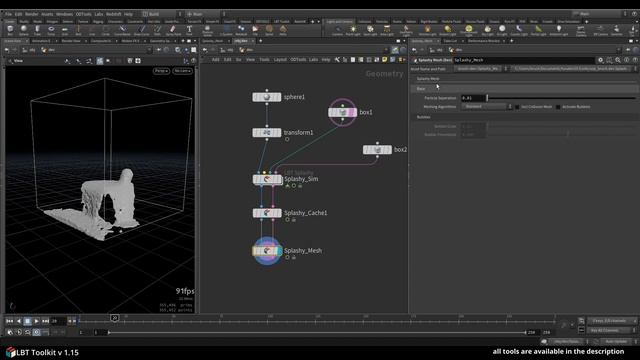Open the Persp viewport dropdown
This screenshot has height=360, width=640.
coord(161,71)
